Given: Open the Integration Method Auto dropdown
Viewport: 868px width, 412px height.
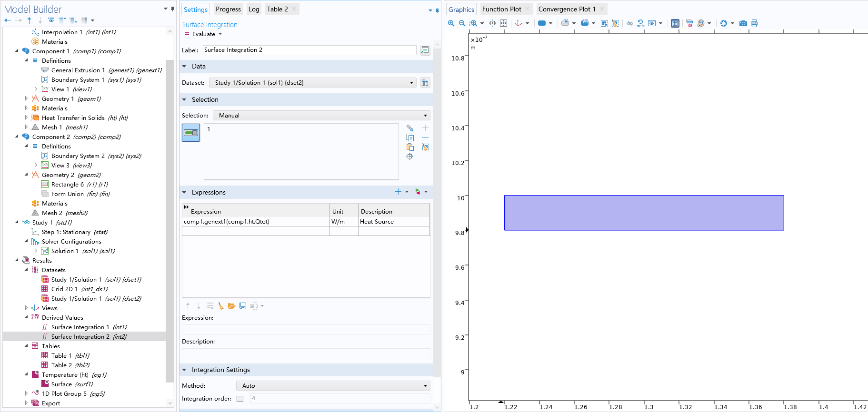Looking at the screenshot, I should (333, 386).
